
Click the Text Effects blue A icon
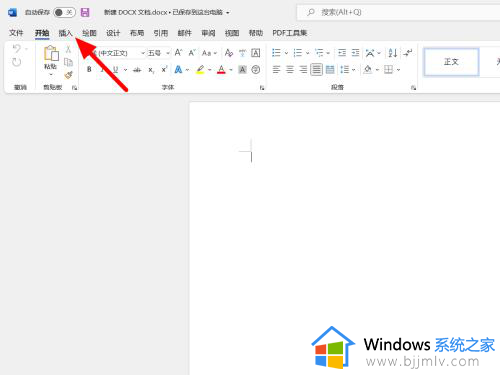pos(179,70)
